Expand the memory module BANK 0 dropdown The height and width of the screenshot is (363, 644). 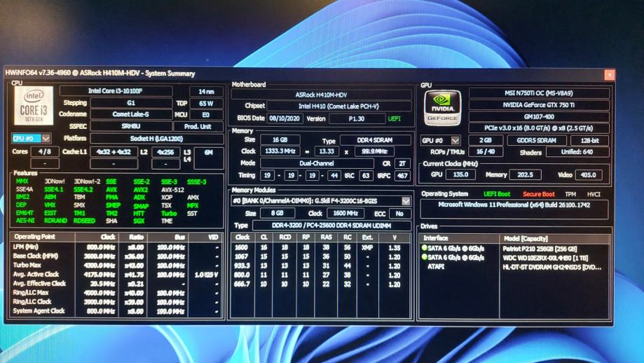(406, 201)
